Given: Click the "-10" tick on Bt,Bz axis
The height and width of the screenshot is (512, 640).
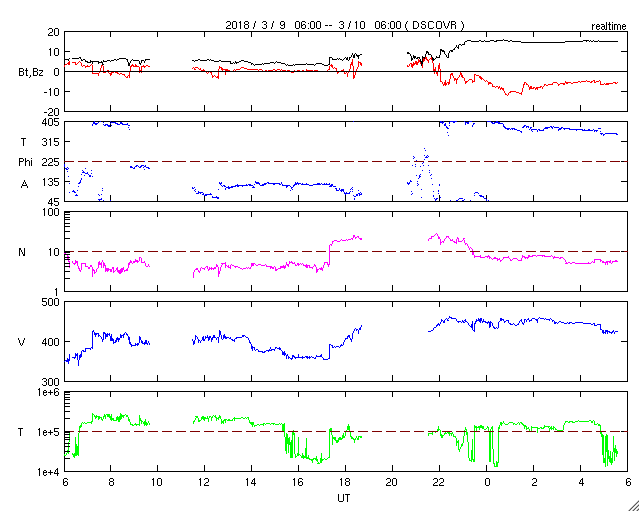Looking at the screenshot, I should point(53,91).
